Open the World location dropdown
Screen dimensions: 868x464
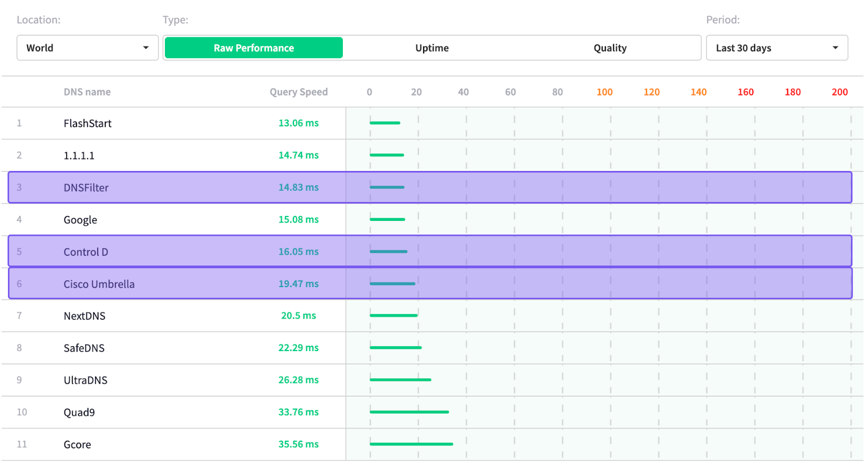(87, 48)
